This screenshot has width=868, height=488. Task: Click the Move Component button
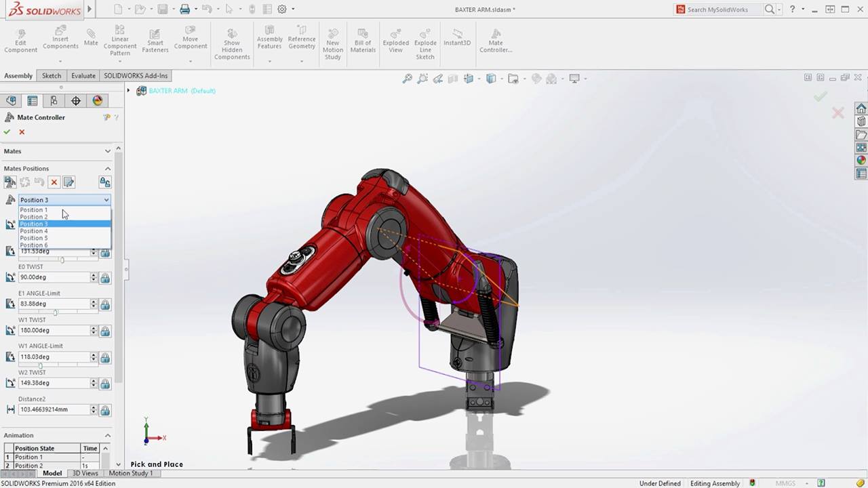(191, 41)
